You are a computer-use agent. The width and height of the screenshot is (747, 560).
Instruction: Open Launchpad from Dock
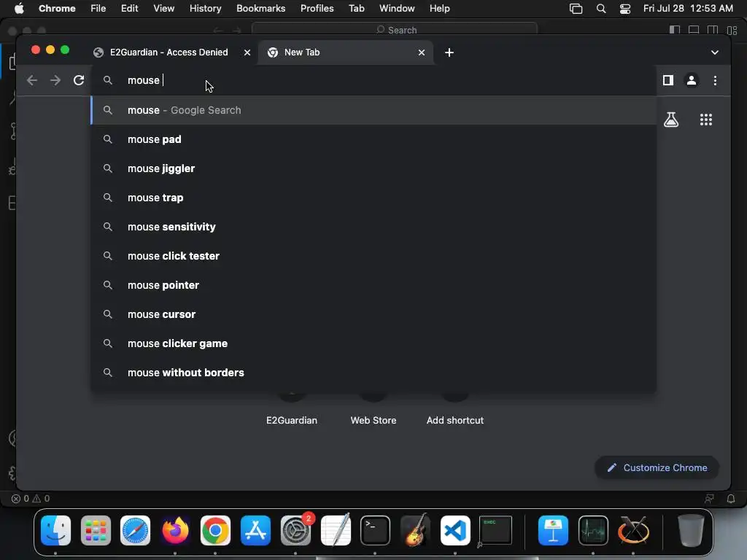pos(96,531)
